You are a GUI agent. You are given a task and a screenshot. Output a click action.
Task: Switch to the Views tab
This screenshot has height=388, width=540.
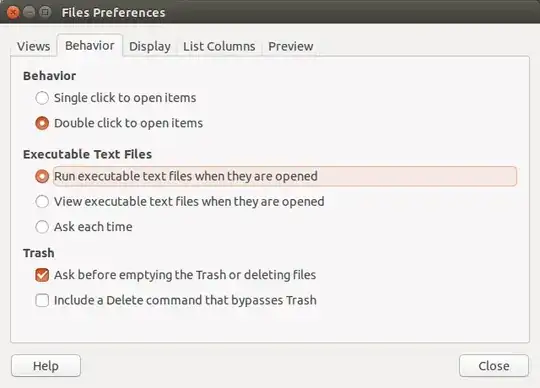[x=33, y=46]
